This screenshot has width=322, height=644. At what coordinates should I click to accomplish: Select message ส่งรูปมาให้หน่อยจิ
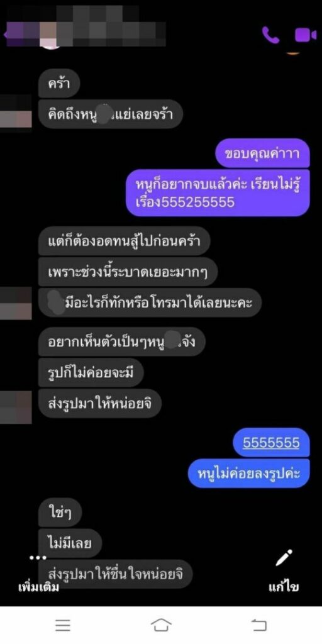[100, 403]
